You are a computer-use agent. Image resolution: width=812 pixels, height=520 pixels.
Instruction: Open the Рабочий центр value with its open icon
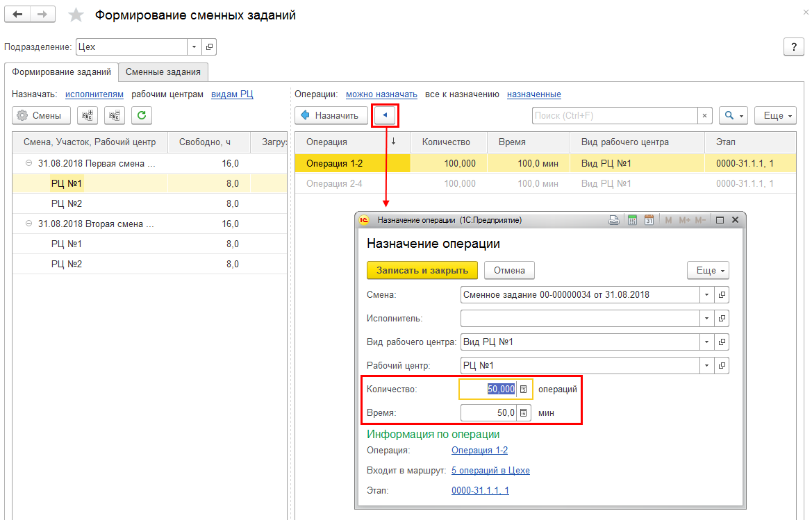tap(722, 365)
